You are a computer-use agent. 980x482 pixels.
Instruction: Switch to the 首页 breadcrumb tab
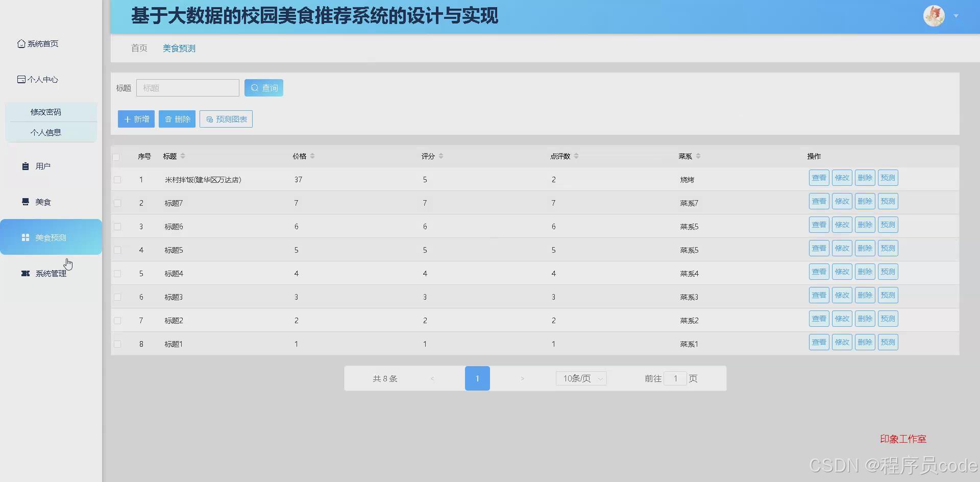click(139, 48)
